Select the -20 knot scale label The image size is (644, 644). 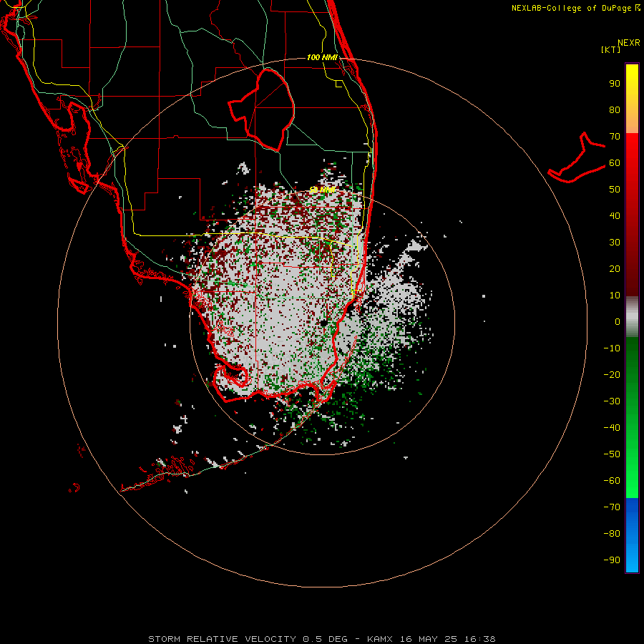click(x=612, y=374)
